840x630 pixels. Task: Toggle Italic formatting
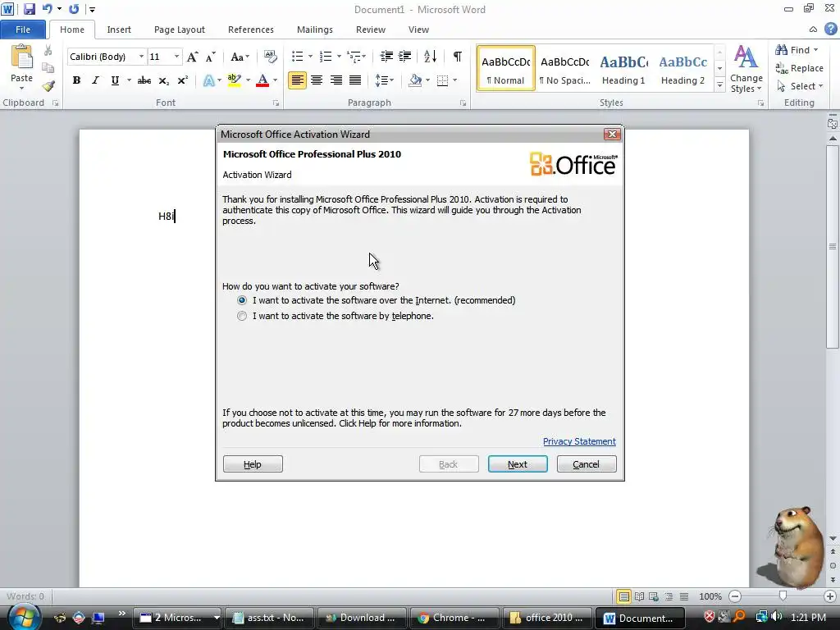(x=95, y=80)
